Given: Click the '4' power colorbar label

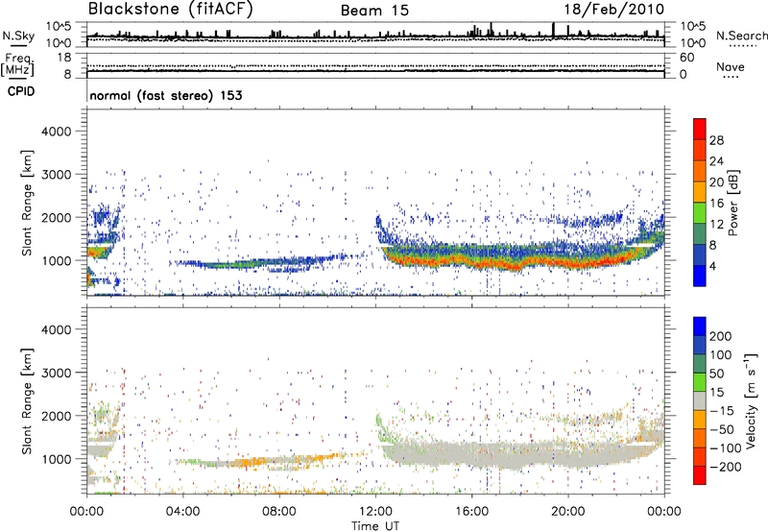Looking at the screenshot, I should point(712,267).
